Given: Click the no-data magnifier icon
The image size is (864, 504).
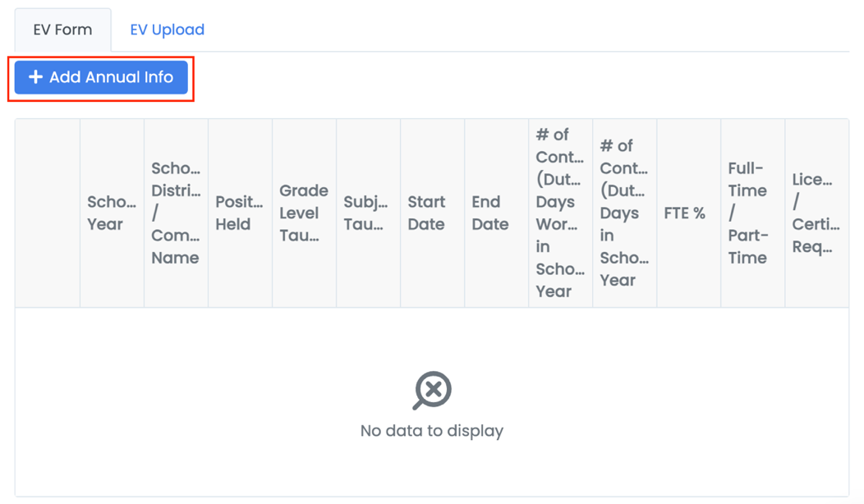Looking at the screenshot, I should coord(432,390).
